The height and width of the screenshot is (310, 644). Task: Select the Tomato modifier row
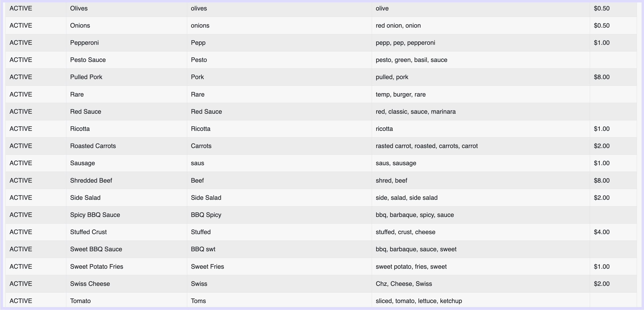click(80, 301)
